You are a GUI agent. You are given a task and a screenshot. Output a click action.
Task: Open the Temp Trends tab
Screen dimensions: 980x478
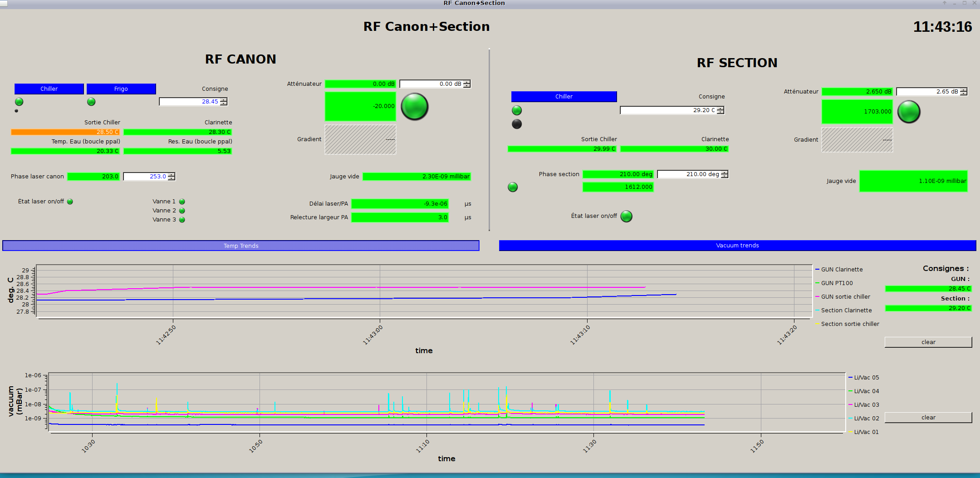241,246
